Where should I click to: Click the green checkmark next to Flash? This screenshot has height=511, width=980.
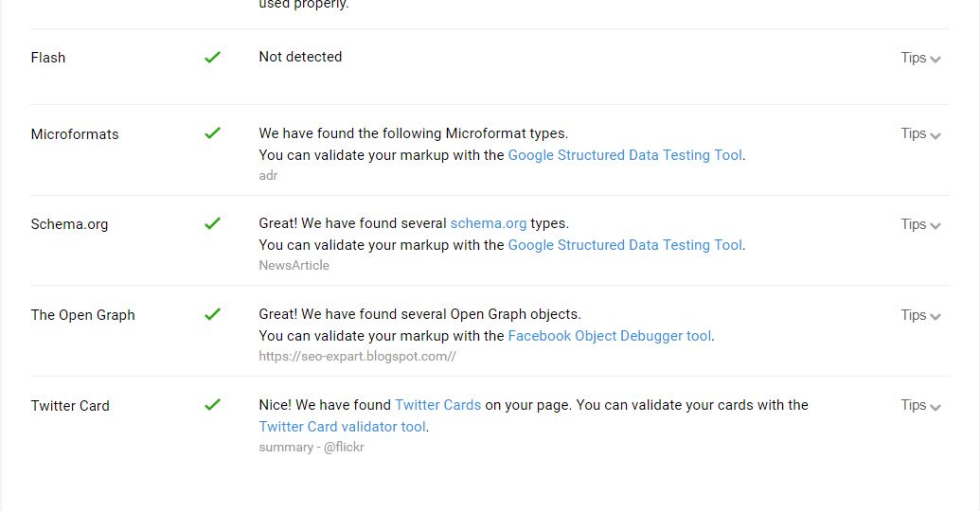212,57
